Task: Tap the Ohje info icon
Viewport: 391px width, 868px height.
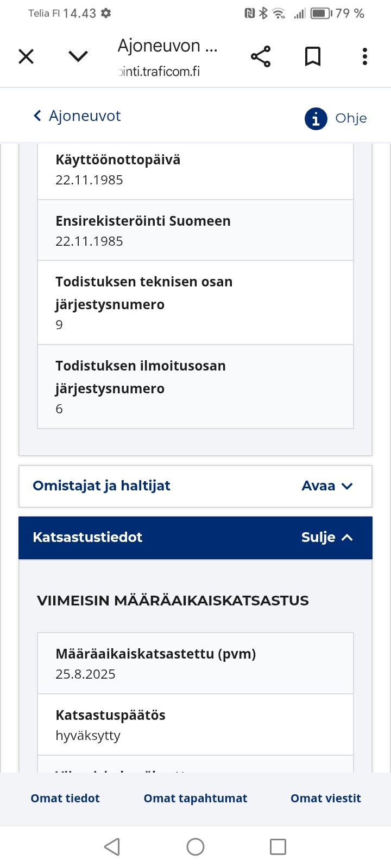Action: point(315,118)
